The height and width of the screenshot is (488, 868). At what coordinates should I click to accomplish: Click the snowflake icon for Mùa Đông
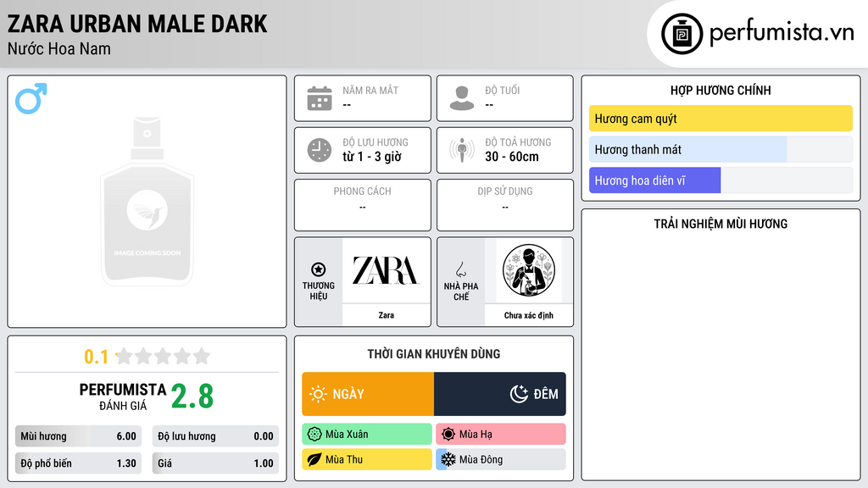[x=448, y=459]
